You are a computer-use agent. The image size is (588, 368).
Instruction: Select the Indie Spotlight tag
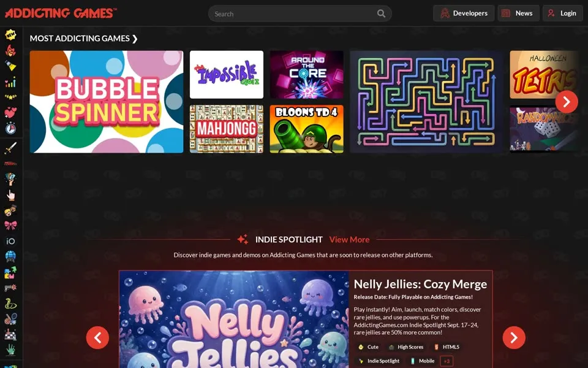[379, 361]
